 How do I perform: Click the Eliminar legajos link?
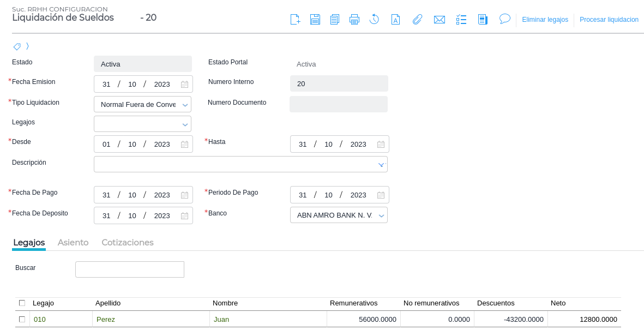(545, 20)
